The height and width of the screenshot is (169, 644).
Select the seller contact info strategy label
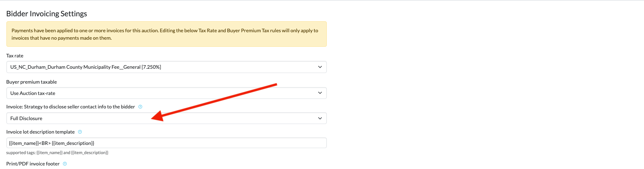pos(71,107)
